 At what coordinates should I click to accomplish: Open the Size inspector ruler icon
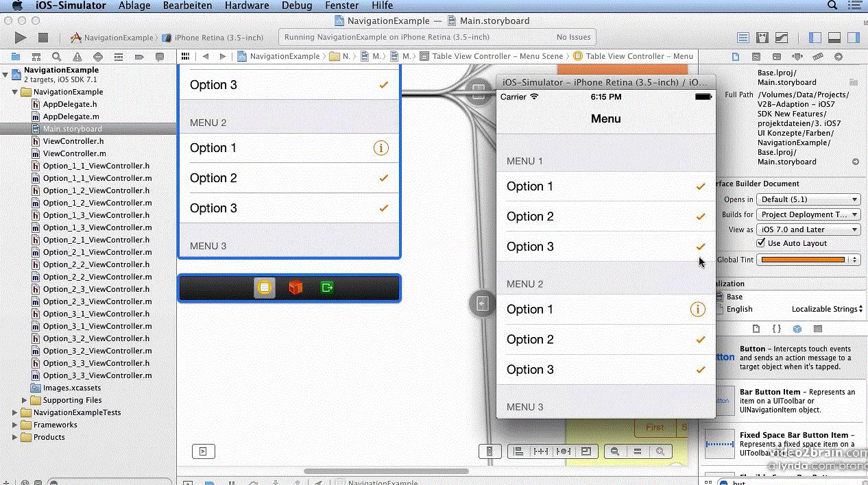[x=817, y=57]
